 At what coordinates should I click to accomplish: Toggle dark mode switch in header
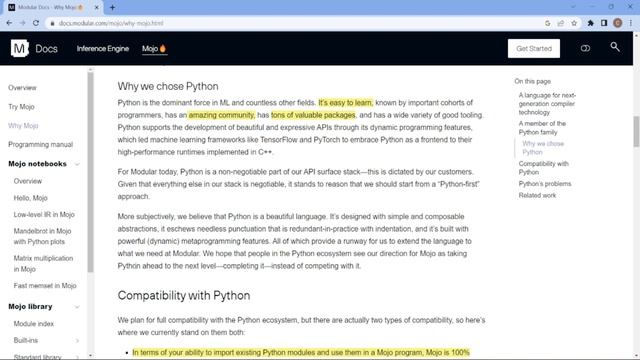point(585,49)
